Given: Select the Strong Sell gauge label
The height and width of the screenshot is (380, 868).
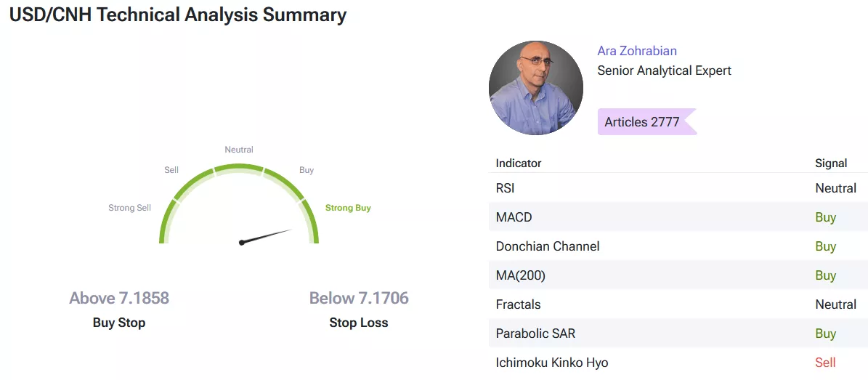Looking at the screenshot, I should [x=130, y=208].
